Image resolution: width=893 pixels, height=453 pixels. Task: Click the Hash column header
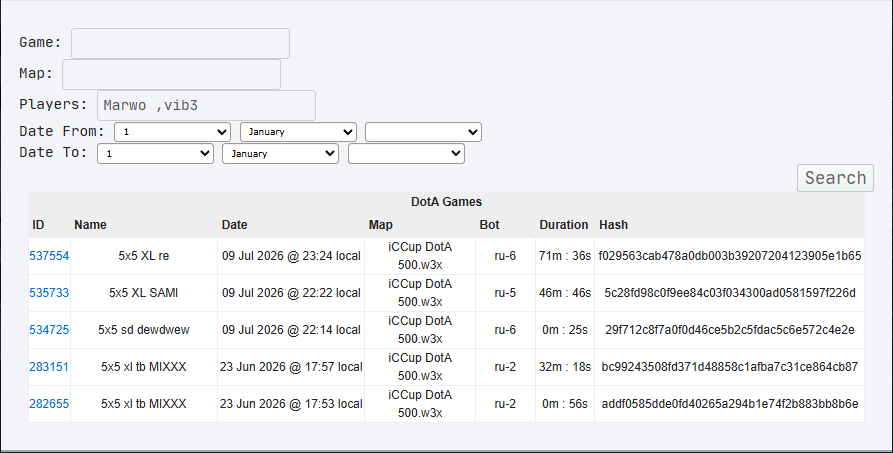click(x=613, y=225)
